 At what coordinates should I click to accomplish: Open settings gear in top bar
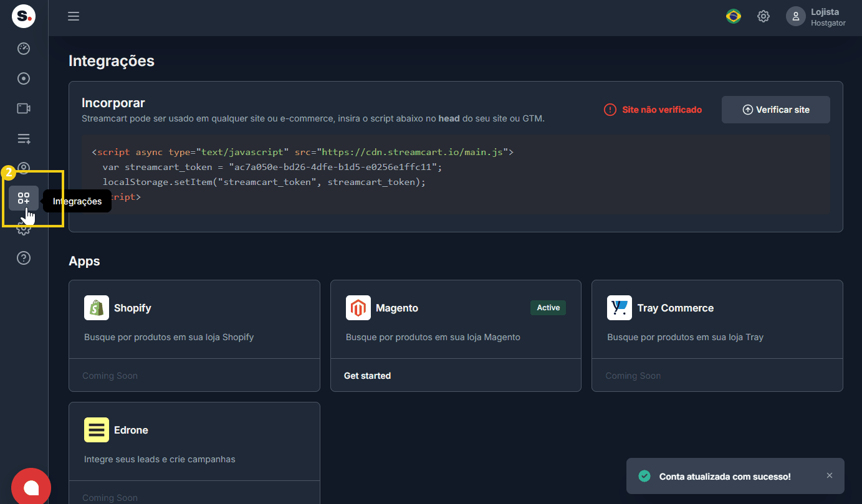764,16
